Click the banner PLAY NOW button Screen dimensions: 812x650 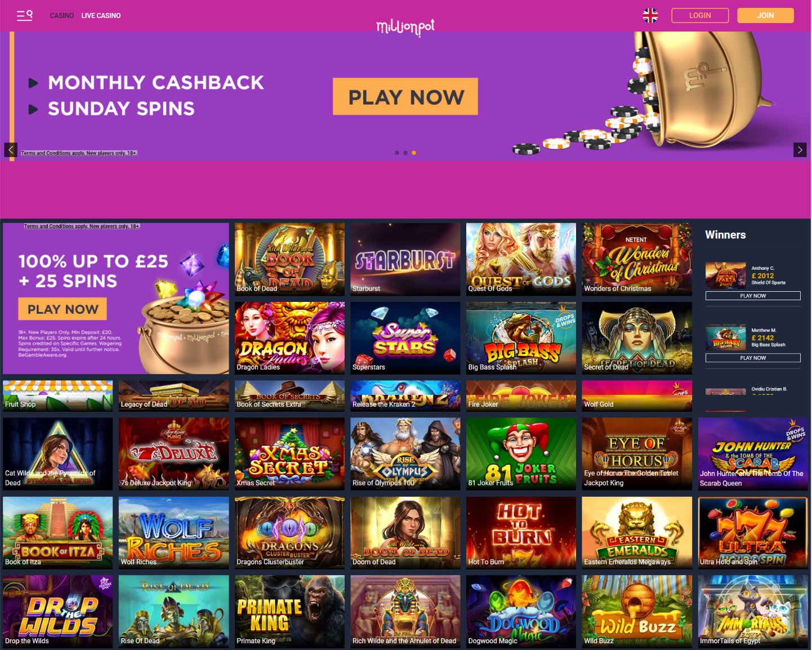coord(405,96)
